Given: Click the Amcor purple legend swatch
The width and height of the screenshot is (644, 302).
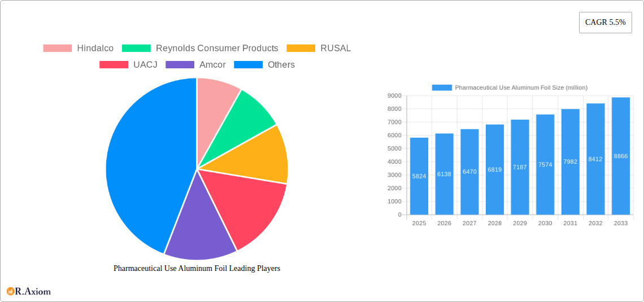Looking at the screenshot, I should pyautogui.click(x=180, y=65).
